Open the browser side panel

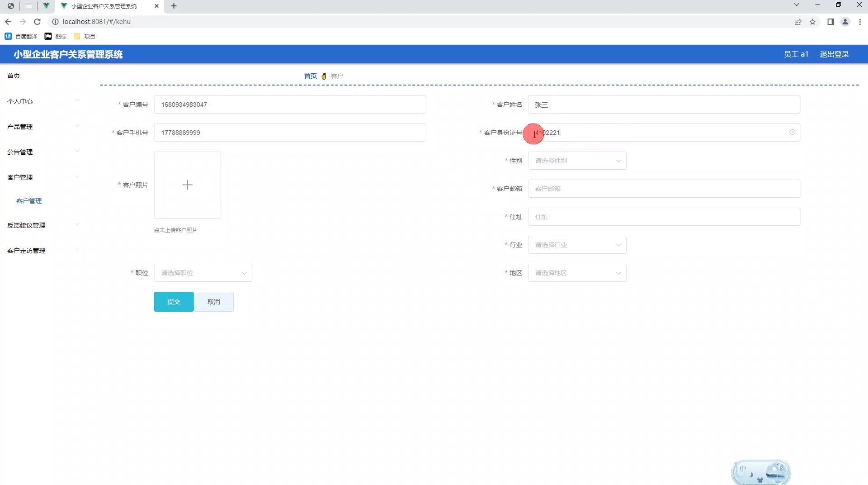830,22
